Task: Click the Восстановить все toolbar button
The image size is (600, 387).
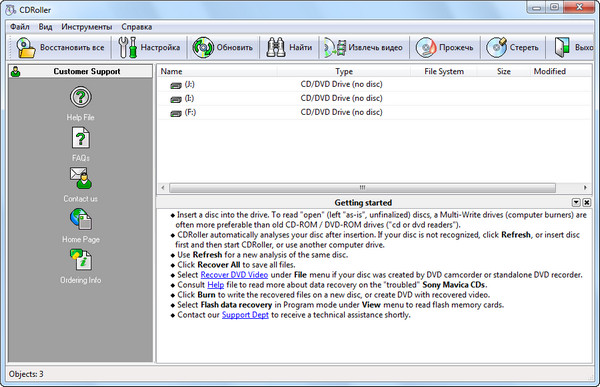Action: tap(60, 47)
